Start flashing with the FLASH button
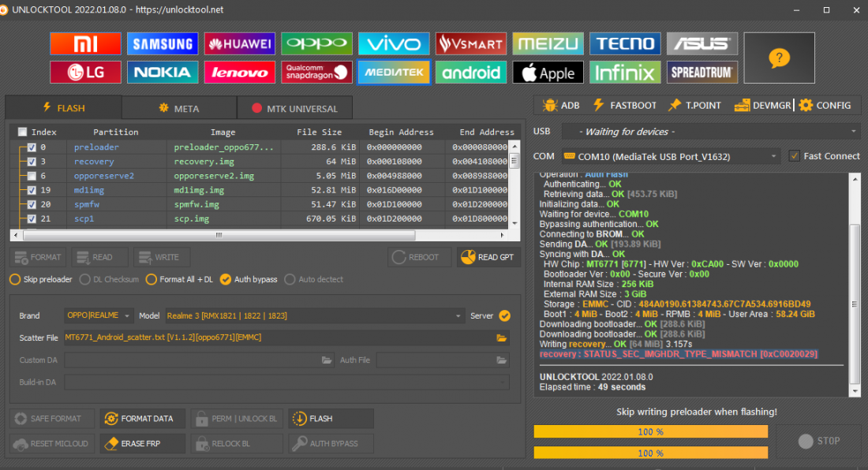 coord(331,419)
